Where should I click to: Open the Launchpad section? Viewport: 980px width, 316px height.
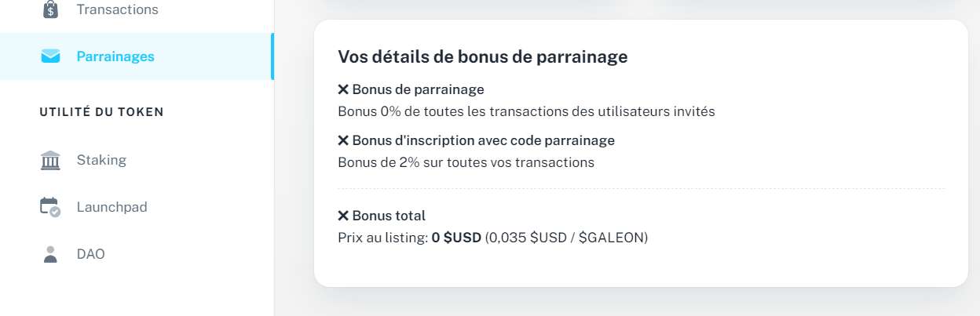tap(112, 207)
